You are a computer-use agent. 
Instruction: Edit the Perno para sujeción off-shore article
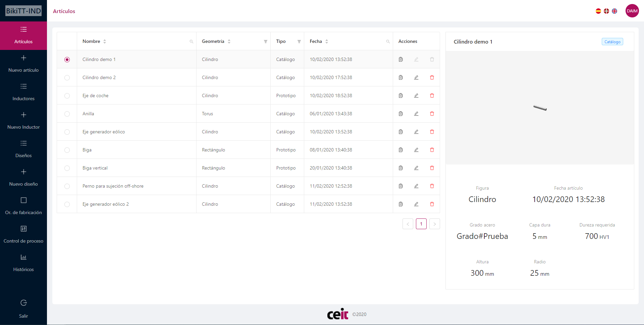(x=416, y=186)
